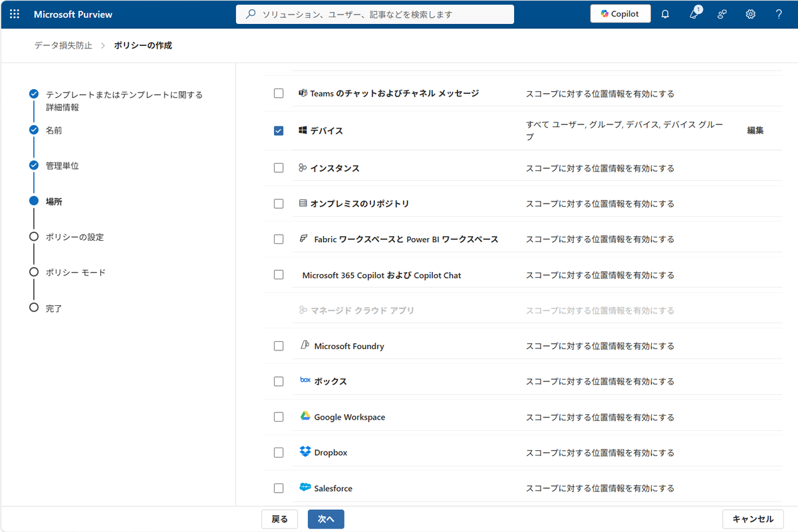Image resolution: width=798 pixels, height=532 pixels.
Task: Click the Google Workspace drive icon
Action: pos(305,416)
